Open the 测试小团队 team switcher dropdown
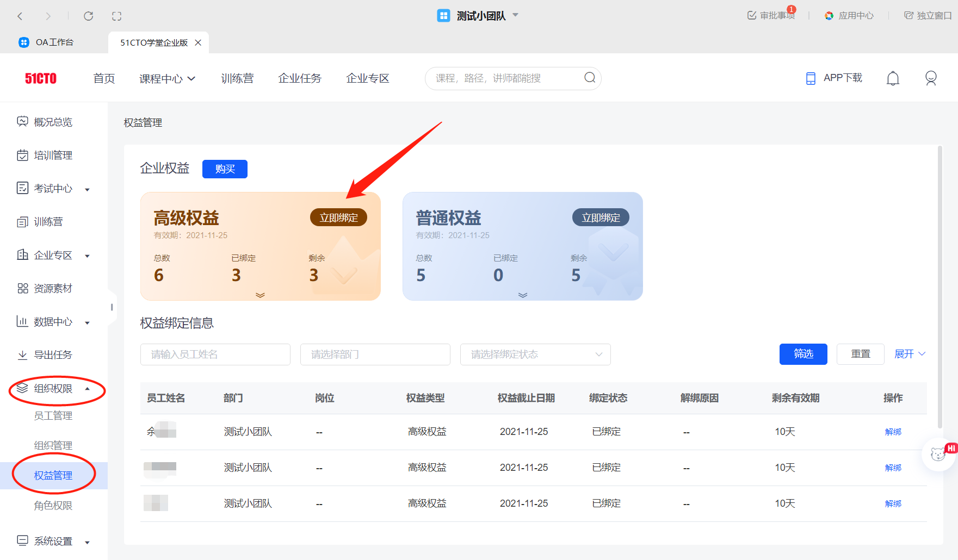This screenshot has height=560, width=958. click(478, 16)
